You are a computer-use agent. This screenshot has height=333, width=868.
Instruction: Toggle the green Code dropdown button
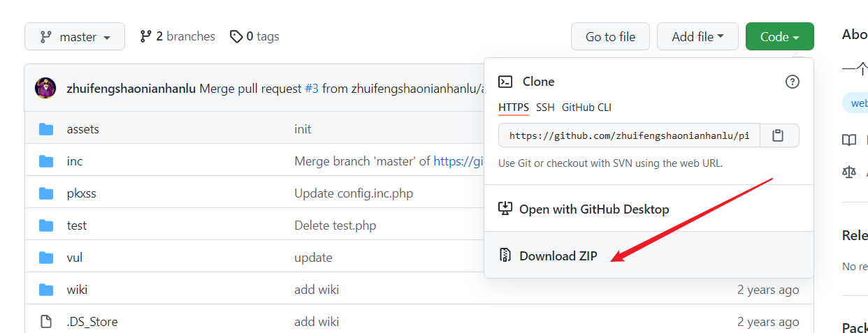click(780, 36)
